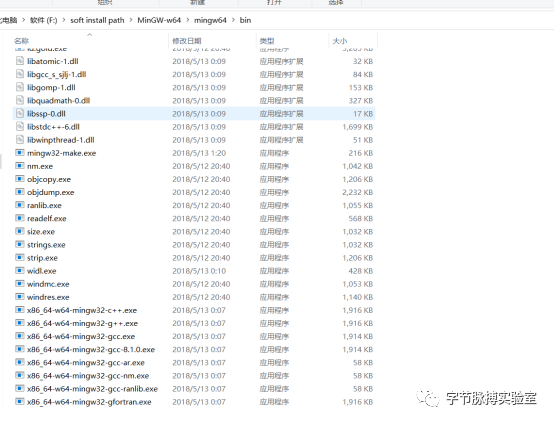Viewport: 554px width, 423px height.
Task: Click the libatomic-1.dll file icon
Action: [20, 61]
